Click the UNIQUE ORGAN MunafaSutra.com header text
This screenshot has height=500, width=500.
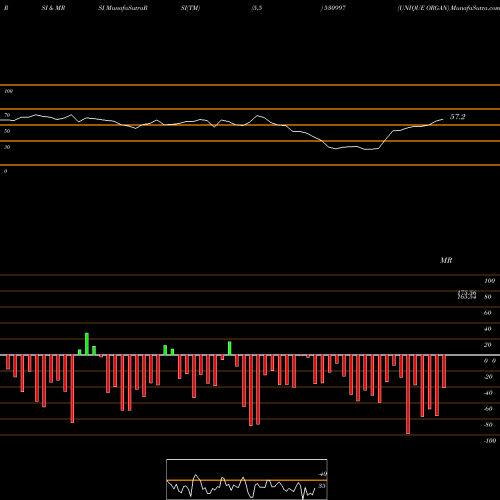pos(448,8)
